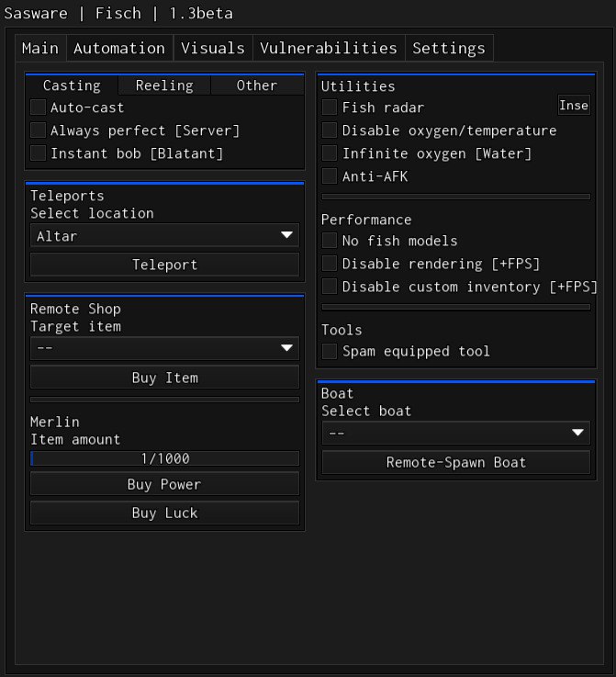Check the No fish models option
This screenshot has height=677, width=616.
(330, 241)
